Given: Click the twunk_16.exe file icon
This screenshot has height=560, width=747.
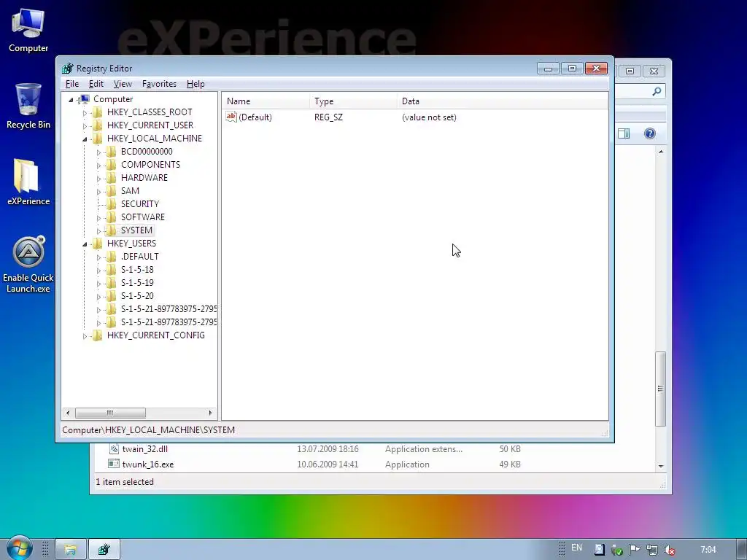Looking at the screenshot, I should (x=114, y=464).
